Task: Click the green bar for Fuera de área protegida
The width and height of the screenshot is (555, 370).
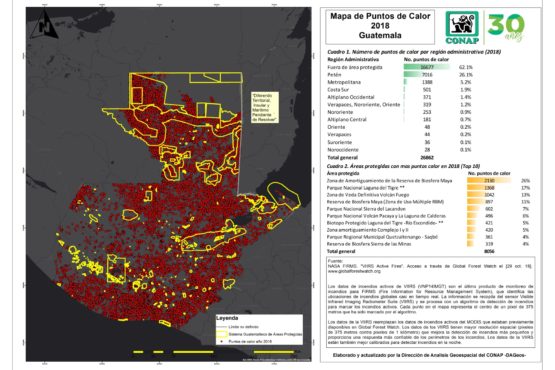Action: pos(427,67)
